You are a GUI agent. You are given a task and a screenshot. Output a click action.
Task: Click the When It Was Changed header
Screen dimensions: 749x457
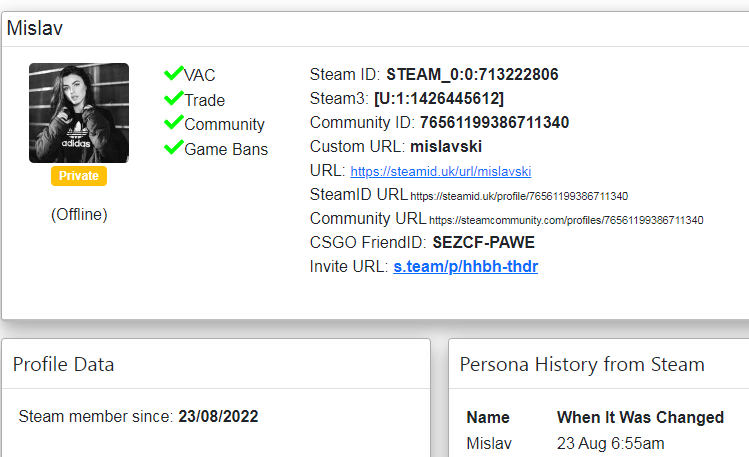640,417
